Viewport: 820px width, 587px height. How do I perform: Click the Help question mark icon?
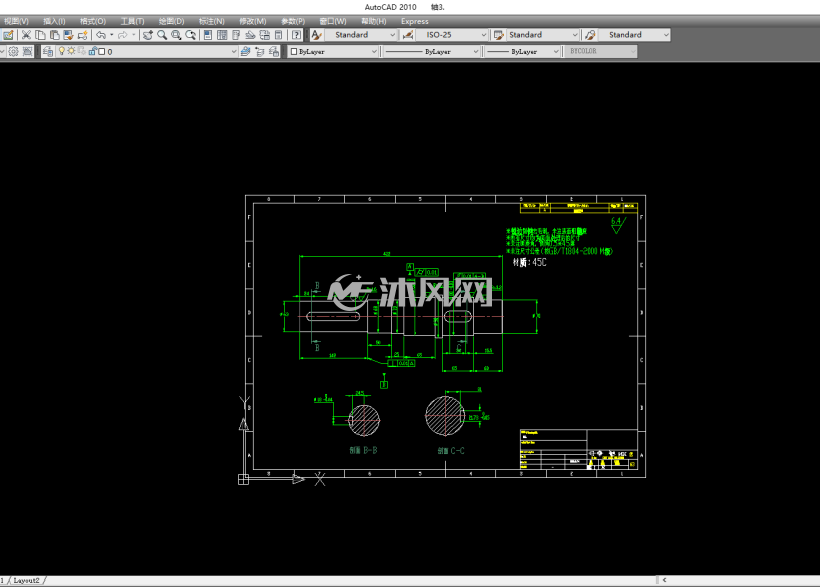pyautogui.click(x=297, y=35)
